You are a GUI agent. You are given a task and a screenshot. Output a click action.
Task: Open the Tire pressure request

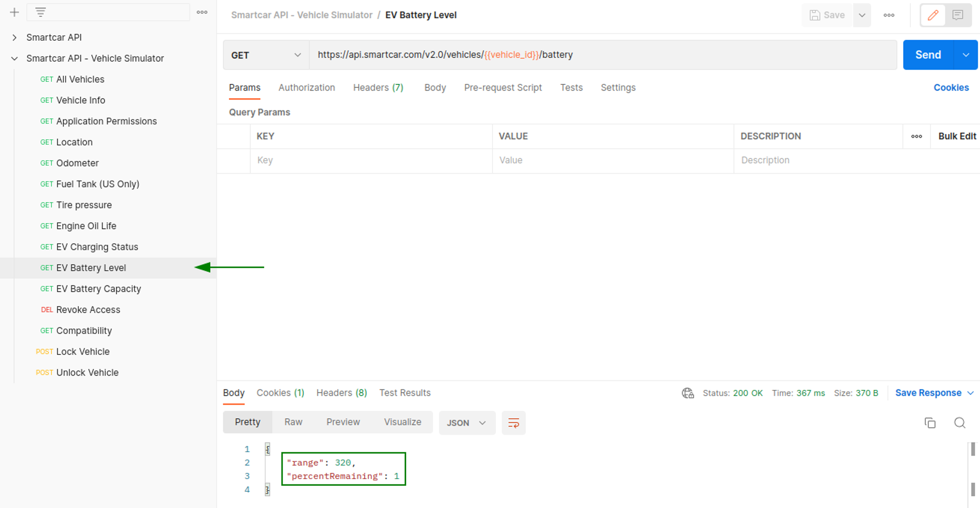[x=84, y=205]
